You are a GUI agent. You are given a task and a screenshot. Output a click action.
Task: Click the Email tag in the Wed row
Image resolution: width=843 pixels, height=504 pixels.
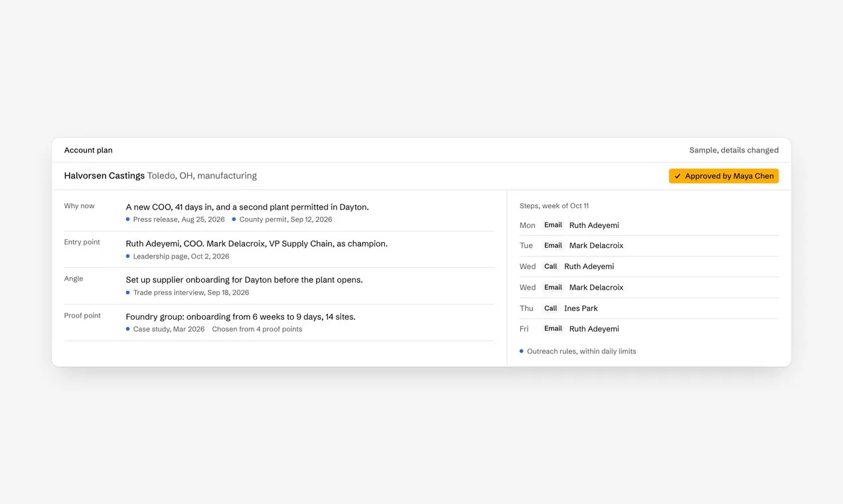(553, 287)
